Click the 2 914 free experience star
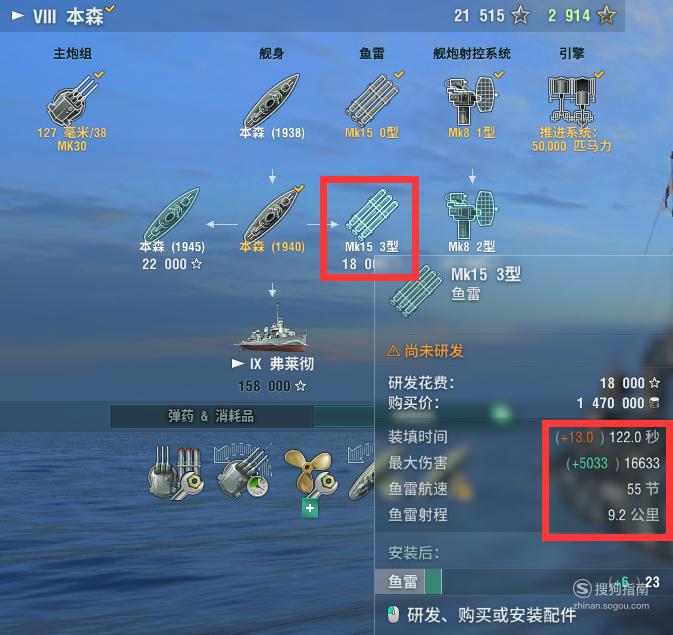This screenshot has width=673, height=635. 606,16
